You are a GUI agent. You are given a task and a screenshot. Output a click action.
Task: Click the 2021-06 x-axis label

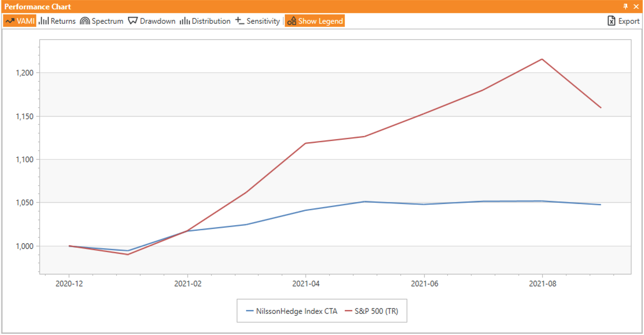[x=424, y=284]
